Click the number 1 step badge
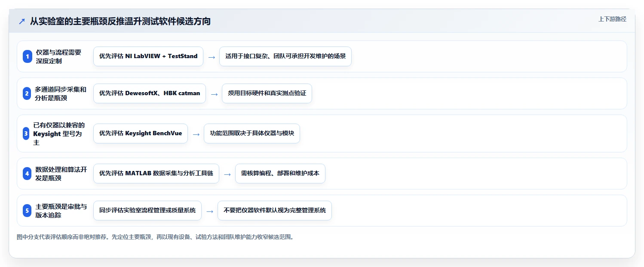 (x=28, y=56)
